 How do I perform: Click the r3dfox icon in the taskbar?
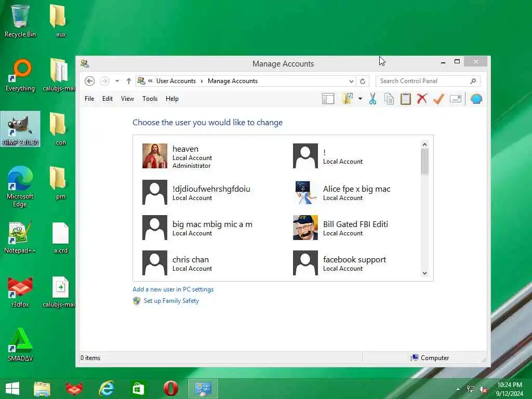point(74,389)
